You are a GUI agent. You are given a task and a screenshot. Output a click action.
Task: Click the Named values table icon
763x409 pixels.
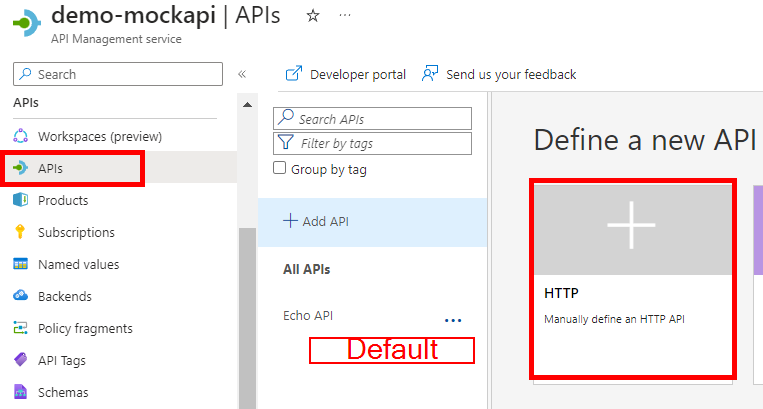[x=20, y=264]
